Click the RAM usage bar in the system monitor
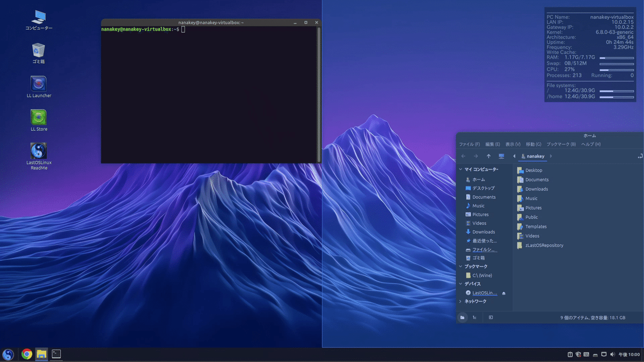This screenshot has height=362, width=644. (x=616, y=57)
